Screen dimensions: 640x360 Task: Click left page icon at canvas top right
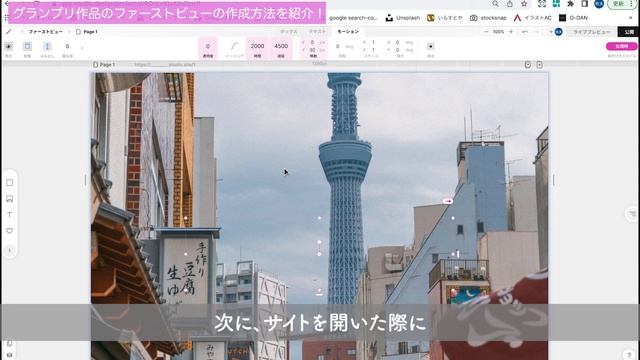point(528,64)
